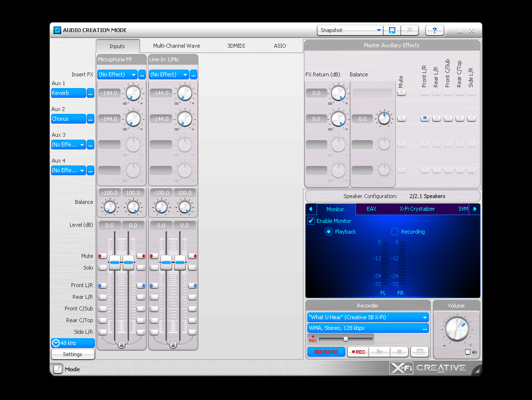Toggle Front L/R routing for Microphone FP left channel
Screen dimensions: 532x400
pos(102,286)
